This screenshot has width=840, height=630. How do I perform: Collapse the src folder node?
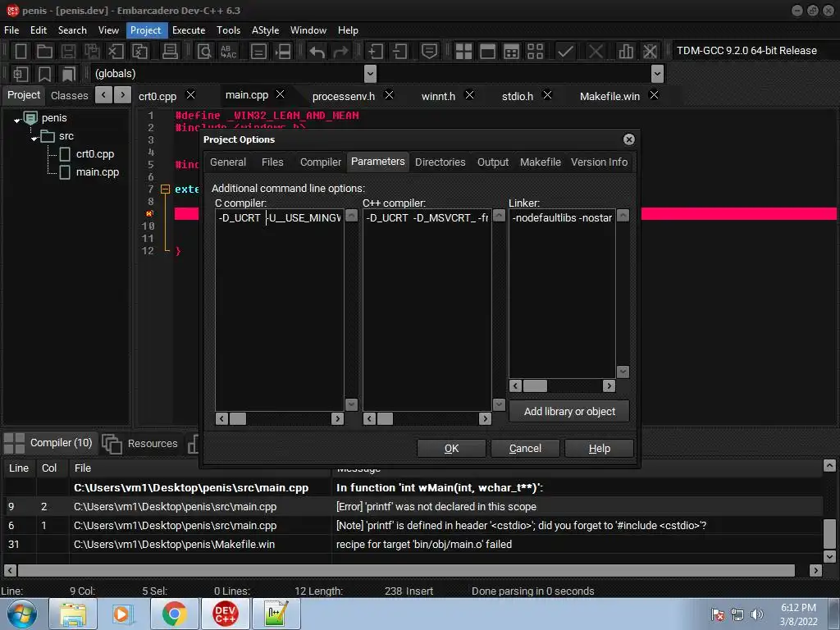coord(34,138)
